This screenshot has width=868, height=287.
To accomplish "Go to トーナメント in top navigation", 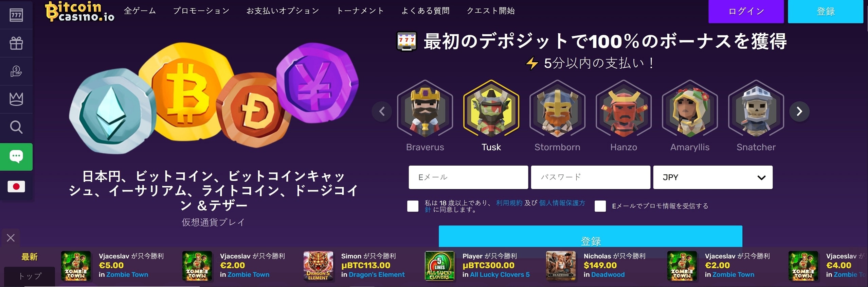I will (x=360, y=11).
